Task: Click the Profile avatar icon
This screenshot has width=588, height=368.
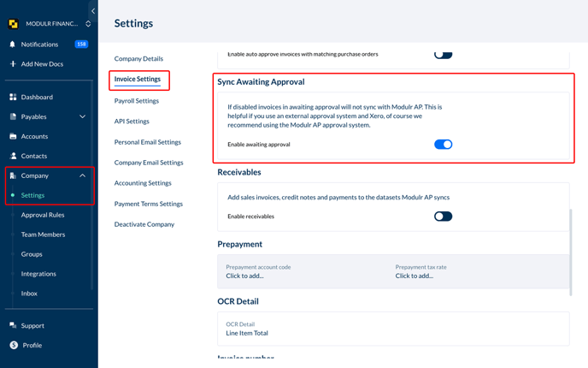Action: coord(14,345)
